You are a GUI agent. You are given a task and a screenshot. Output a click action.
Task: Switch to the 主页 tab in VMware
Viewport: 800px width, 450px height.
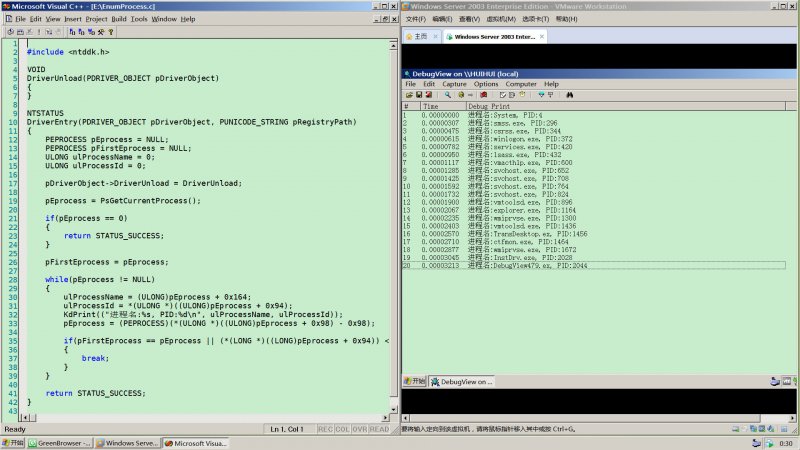420,37
